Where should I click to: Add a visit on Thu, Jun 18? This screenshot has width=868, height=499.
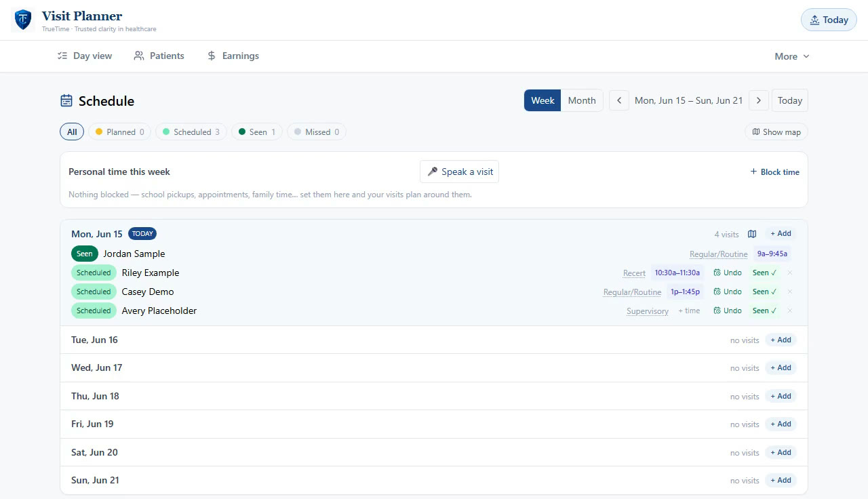point(781,397)
